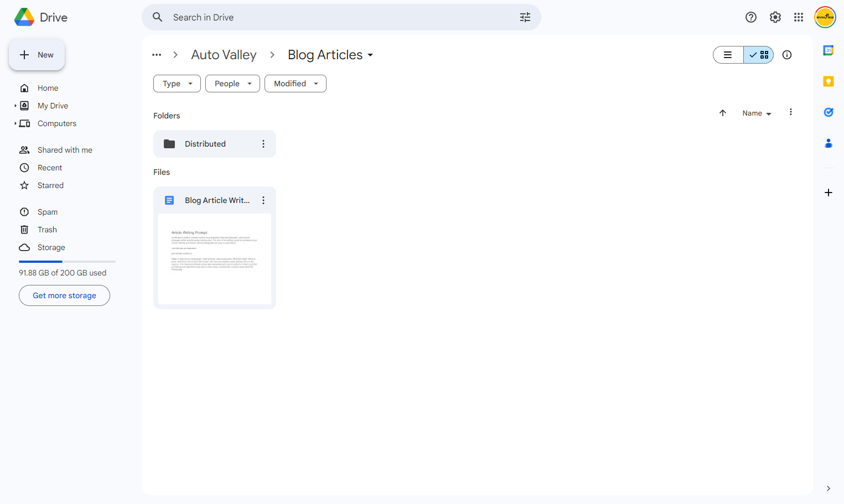Open the Keep side panel
844x504 pixels.
[x=828, y=81]
